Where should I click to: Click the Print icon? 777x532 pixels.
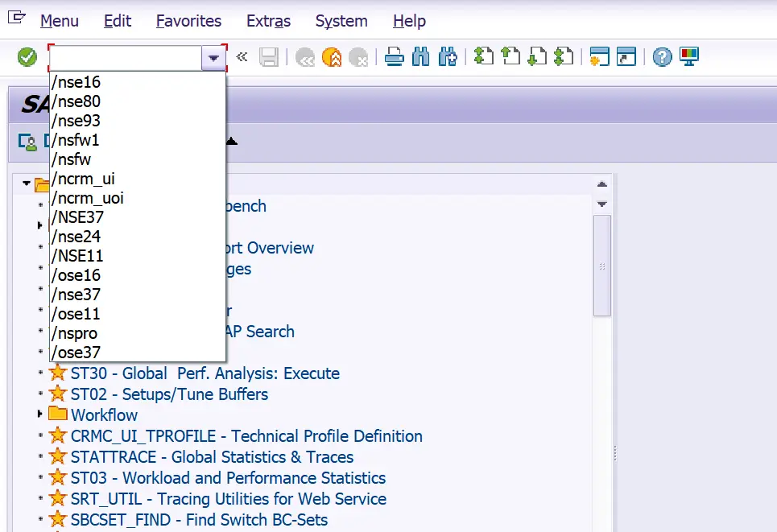coord(395,57)
